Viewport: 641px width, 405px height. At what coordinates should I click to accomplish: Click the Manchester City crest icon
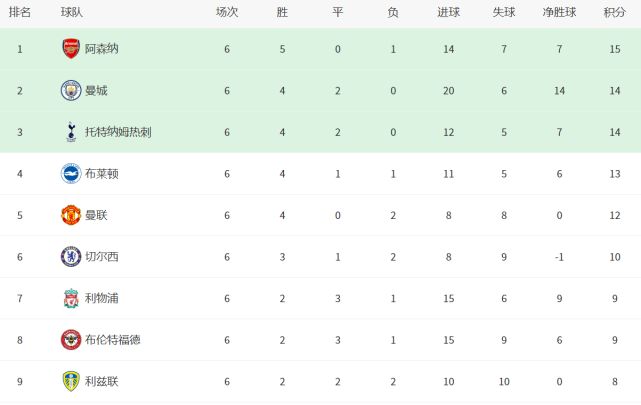(71, 90)
